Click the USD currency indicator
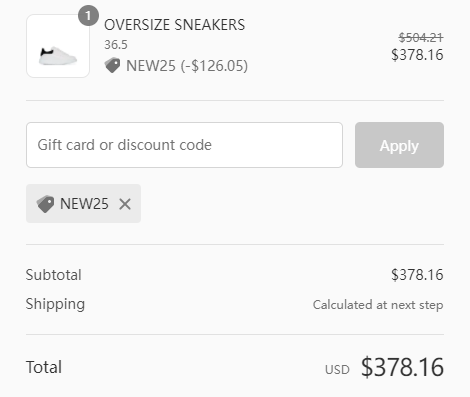This screenshot has height=397, width=470. 337,370
